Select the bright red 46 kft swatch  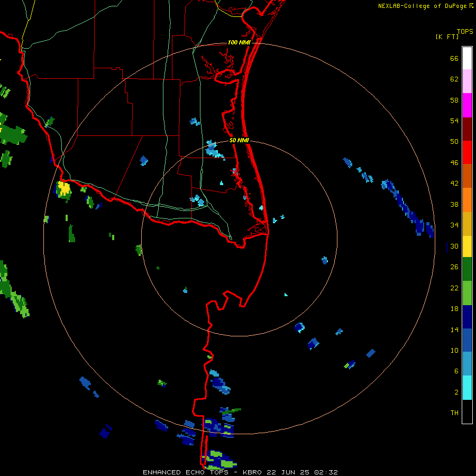click(x=467, y=152)
